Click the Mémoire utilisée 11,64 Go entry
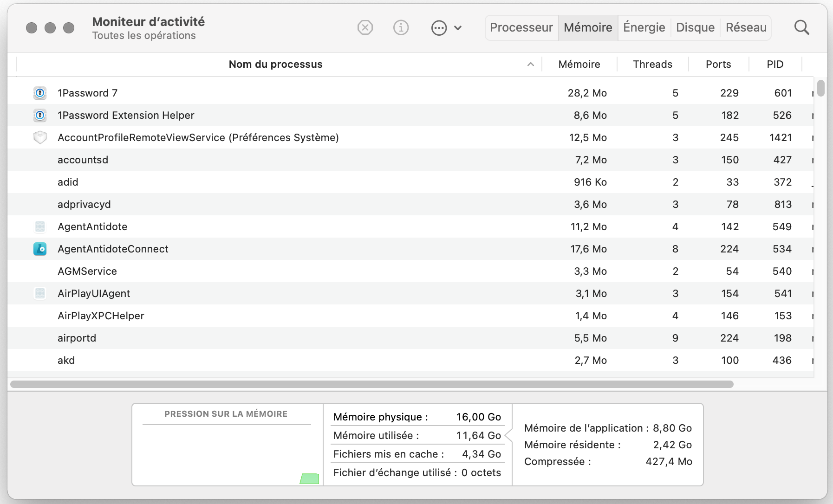The width and height of the screenshot is (833, 504). [417, 436]
